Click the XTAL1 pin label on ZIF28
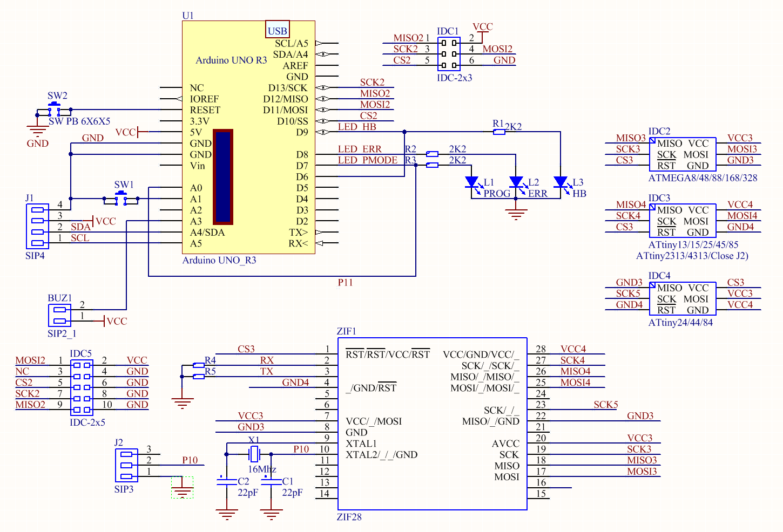 [361, 444]
